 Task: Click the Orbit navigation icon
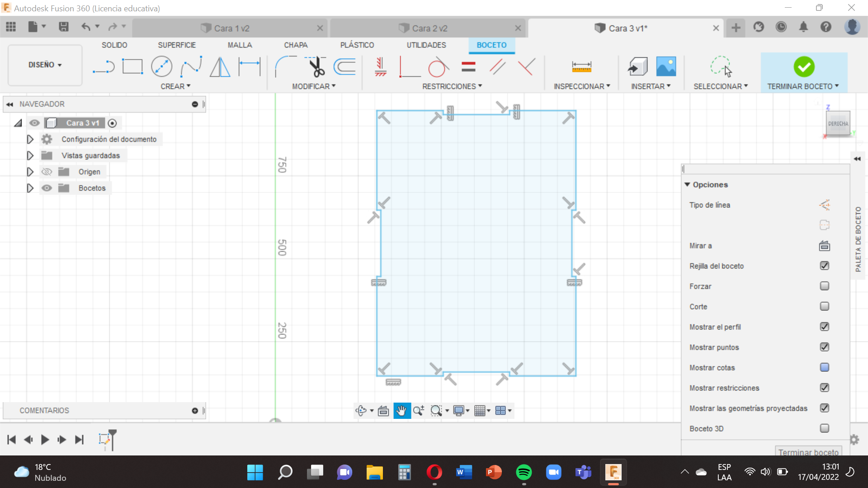(361, 410)
